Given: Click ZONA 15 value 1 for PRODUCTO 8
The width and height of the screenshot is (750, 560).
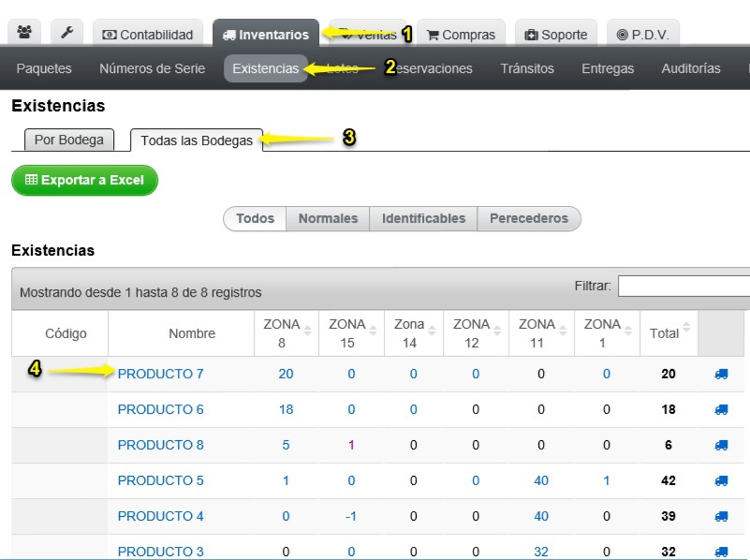Looking at the screenshot, I should 351,445.
